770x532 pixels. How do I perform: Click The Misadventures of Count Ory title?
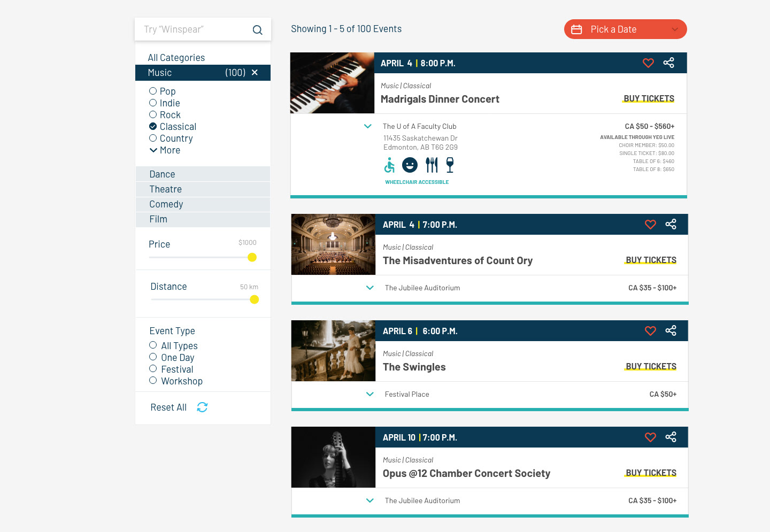(x=458, y=260)
